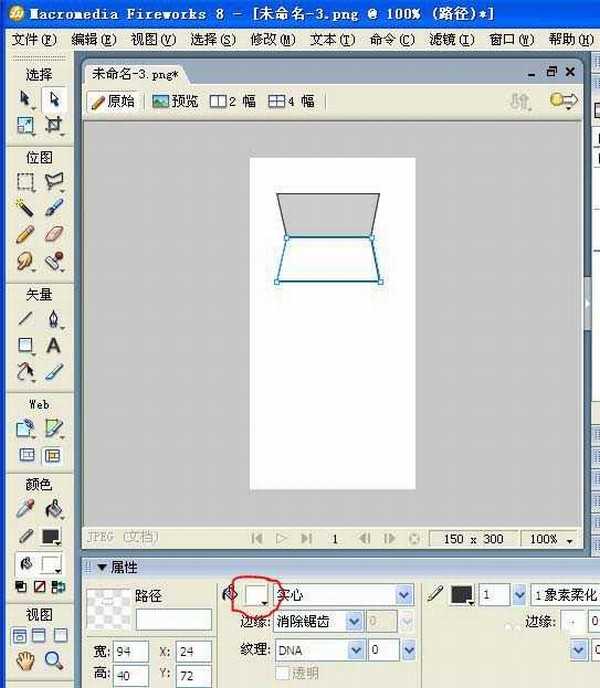Select the Text tool

54,345
